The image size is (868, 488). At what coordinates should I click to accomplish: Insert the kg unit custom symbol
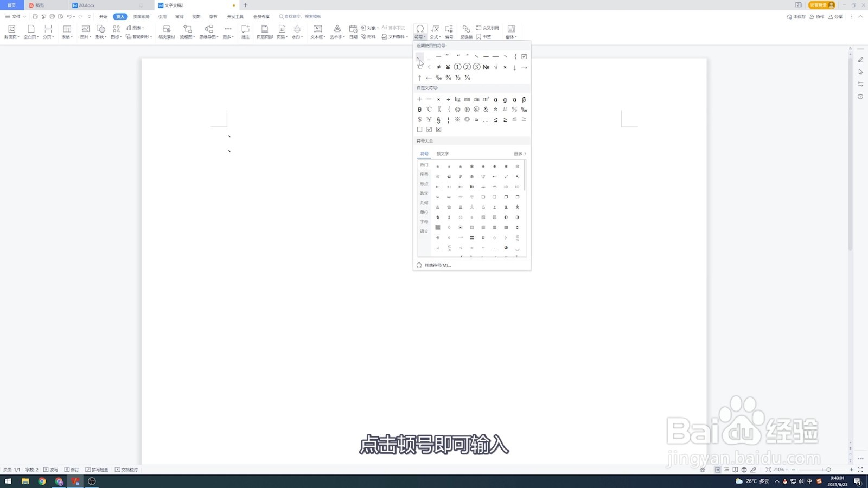(x=457, y=99)
